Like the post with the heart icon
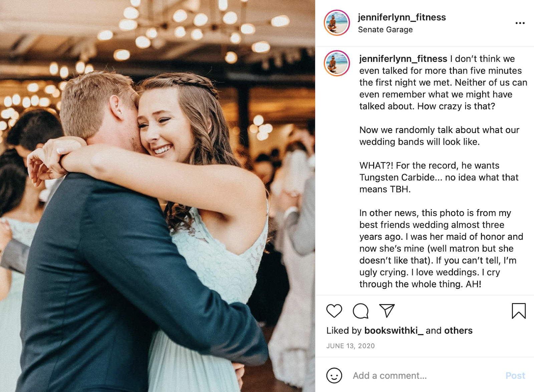 point(334,311)
